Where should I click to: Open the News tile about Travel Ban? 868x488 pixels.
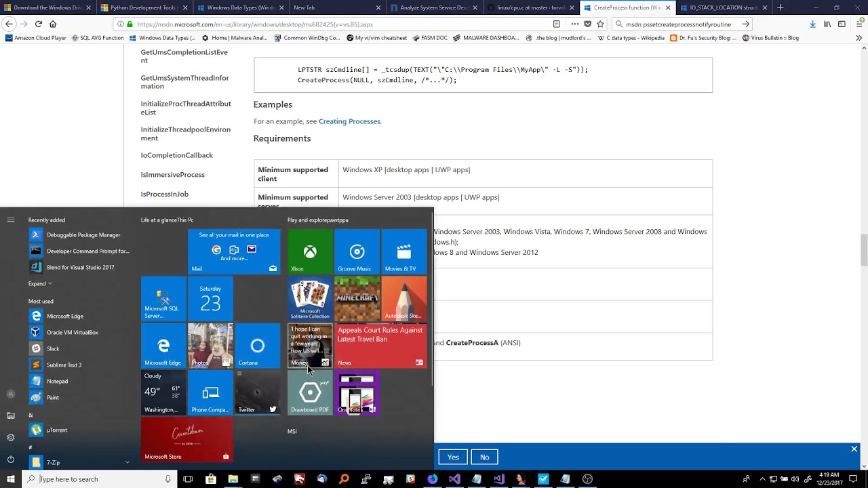(x=380, y=345)
